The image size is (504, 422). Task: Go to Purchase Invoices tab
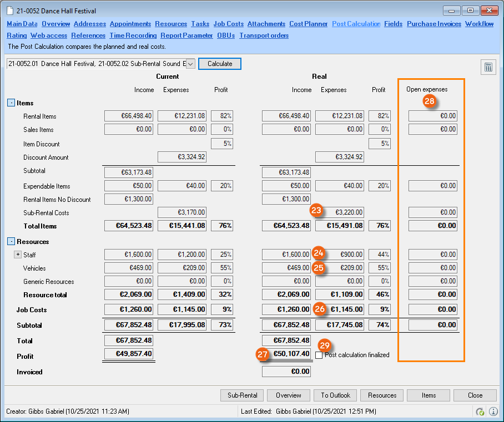pyautogui.click(x=434, y=24)
